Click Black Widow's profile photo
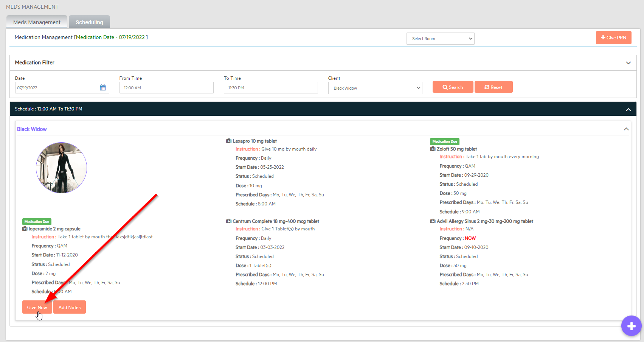The height and width of the screenshot is (342, 644). click(62, 168)
